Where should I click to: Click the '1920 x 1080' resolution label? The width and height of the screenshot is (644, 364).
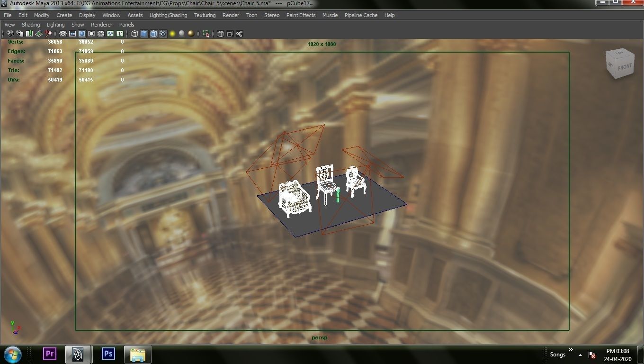pyautogui.click(x=322, y=44)
